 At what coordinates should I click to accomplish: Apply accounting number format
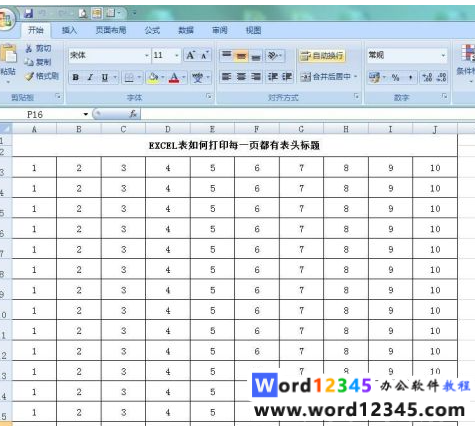pos(374,78)
